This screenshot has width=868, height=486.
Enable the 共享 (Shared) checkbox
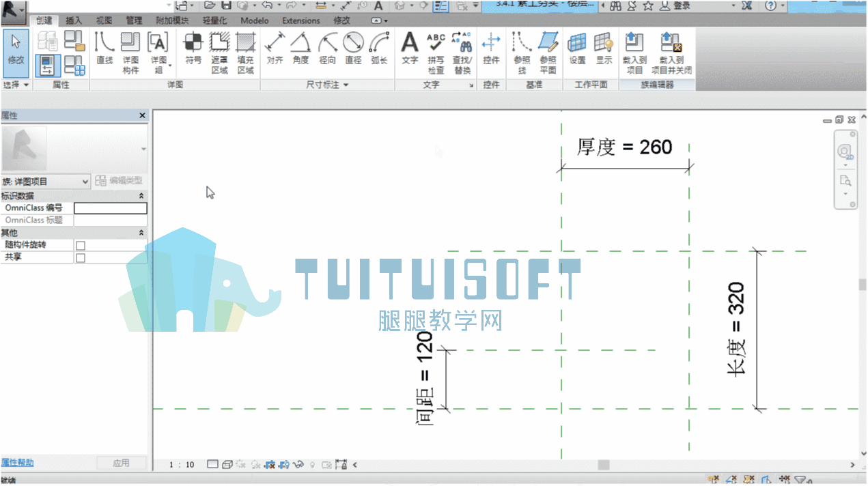pos(81,258)
